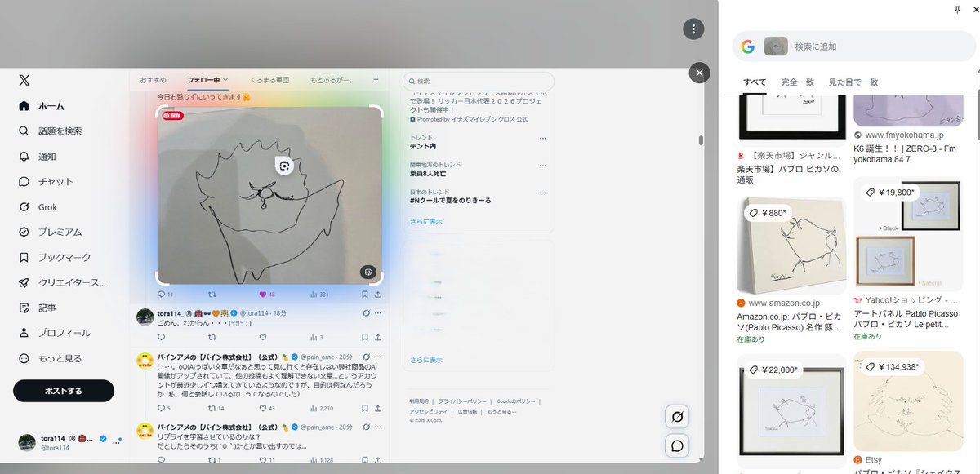Bookmark the drawing post

click(367, 295)
